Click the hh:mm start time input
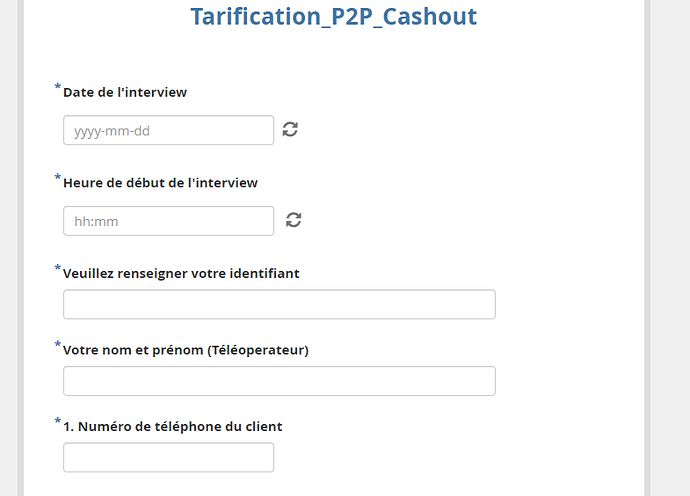The height and width of the screenshot is (496, 690). coord(168,221)
